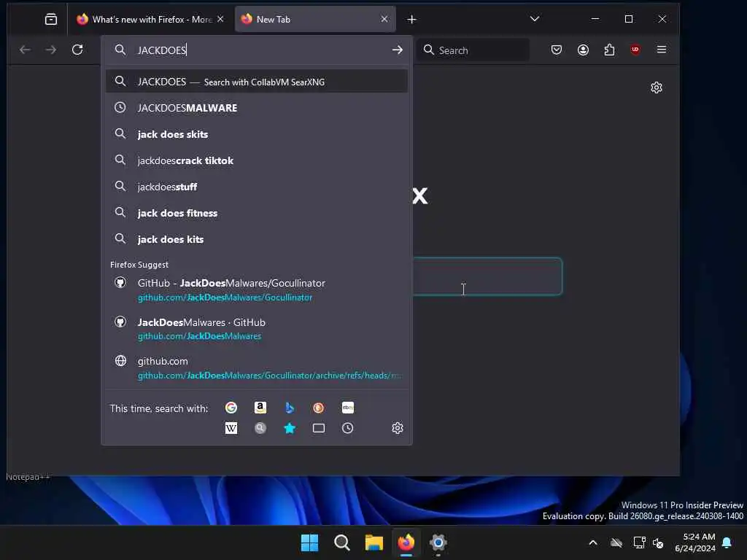Open search settings gear in dropdown
The width and height of the screenshot is (747, 560).
398,428
